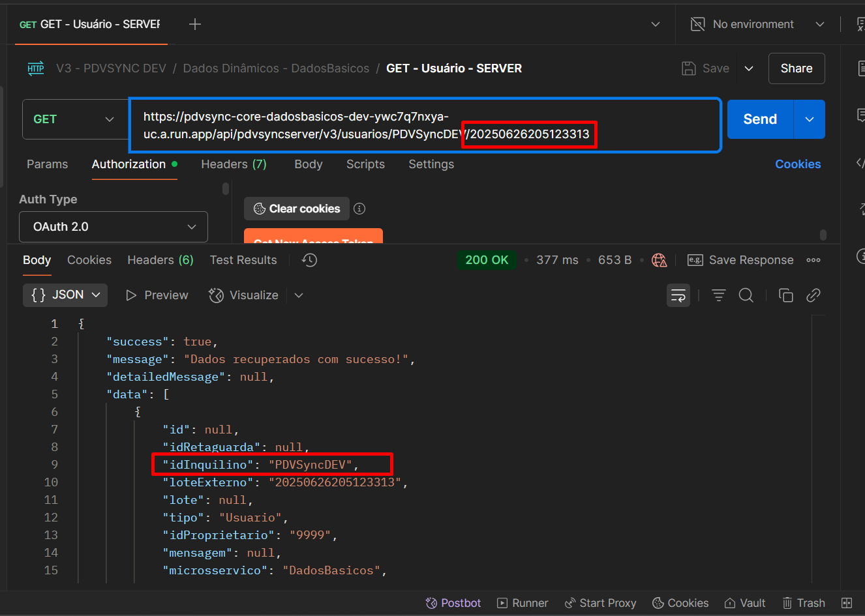Click the Clear cookies button

click(x=297, y=209)
